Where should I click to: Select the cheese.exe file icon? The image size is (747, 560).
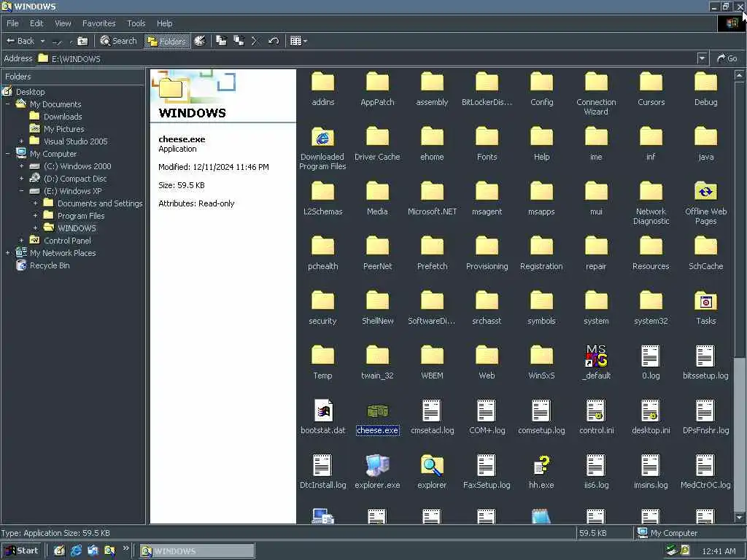[x=377, y=411]
